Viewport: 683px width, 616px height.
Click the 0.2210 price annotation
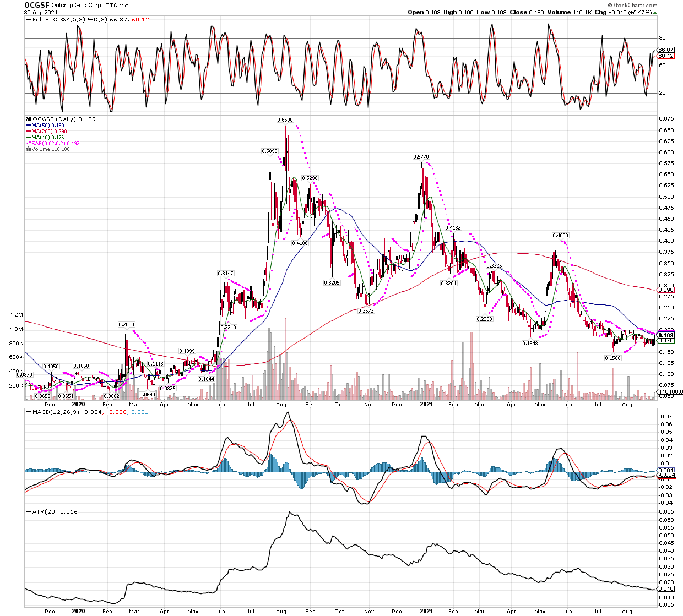pos(228,328)
